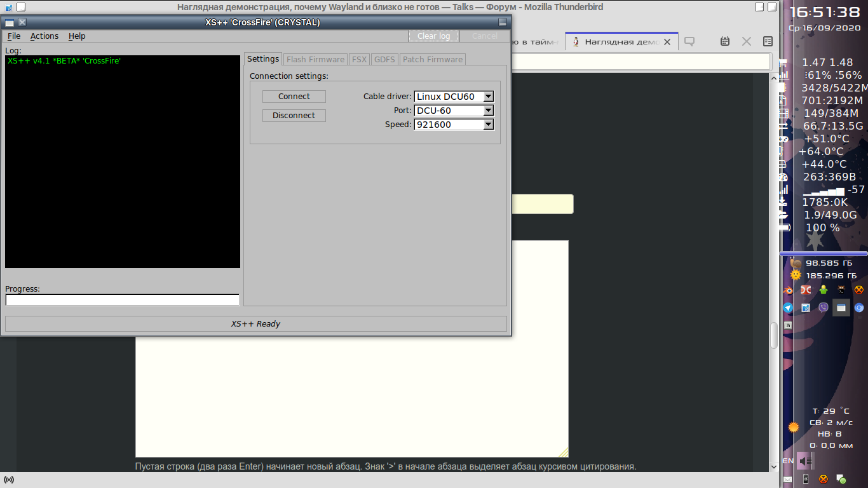Switch to the Flash Firmware tab
Image resolution: width=868 pixels, height=488 pixels.
click(x=315, y=59)
